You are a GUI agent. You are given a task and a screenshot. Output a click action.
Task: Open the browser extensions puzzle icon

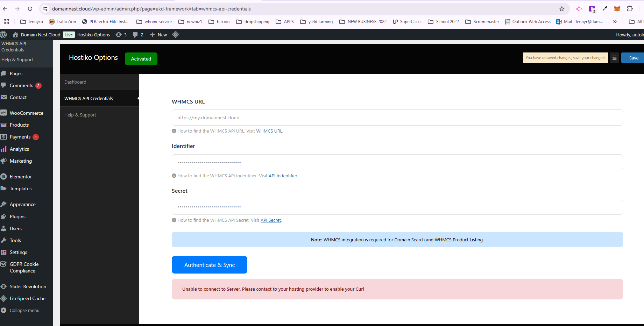pyautogui.click(x=630, y=9)
